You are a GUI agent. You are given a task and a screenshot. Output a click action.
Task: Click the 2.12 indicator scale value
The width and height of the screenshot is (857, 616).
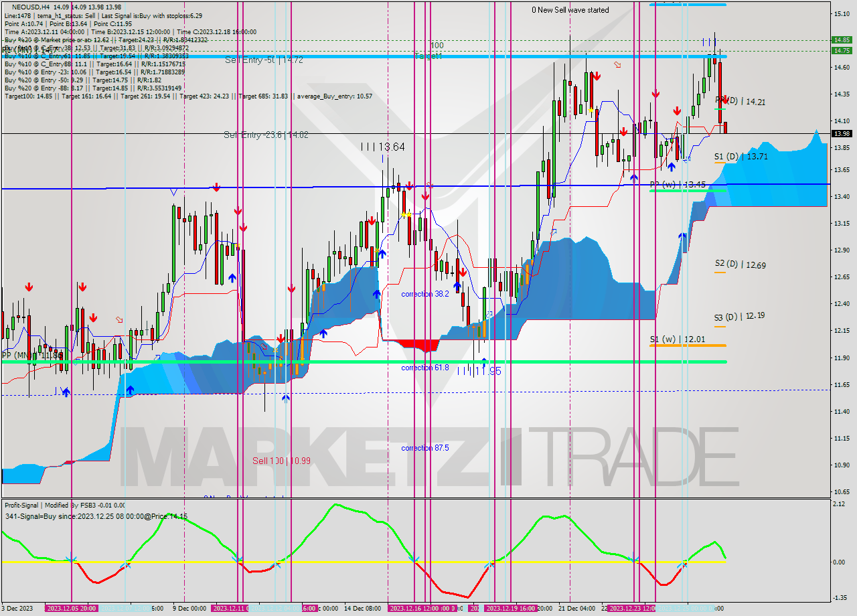840,504
